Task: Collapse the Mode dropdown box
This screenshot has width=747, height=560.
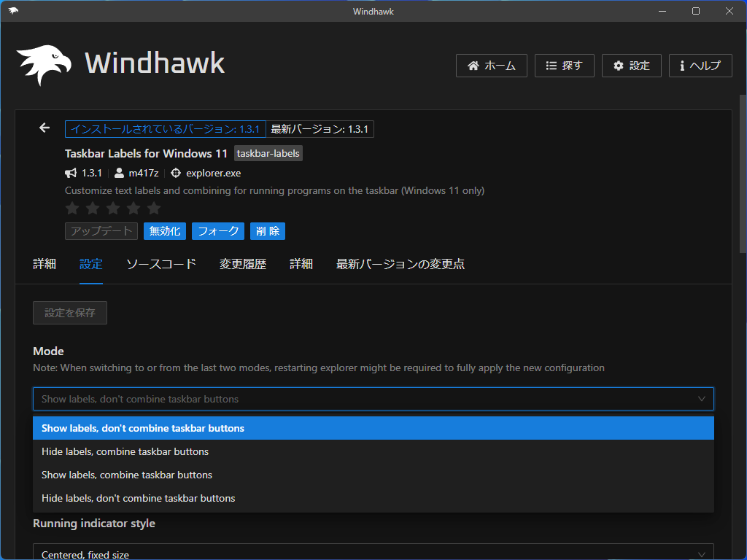Action: [x=373, y=399]
